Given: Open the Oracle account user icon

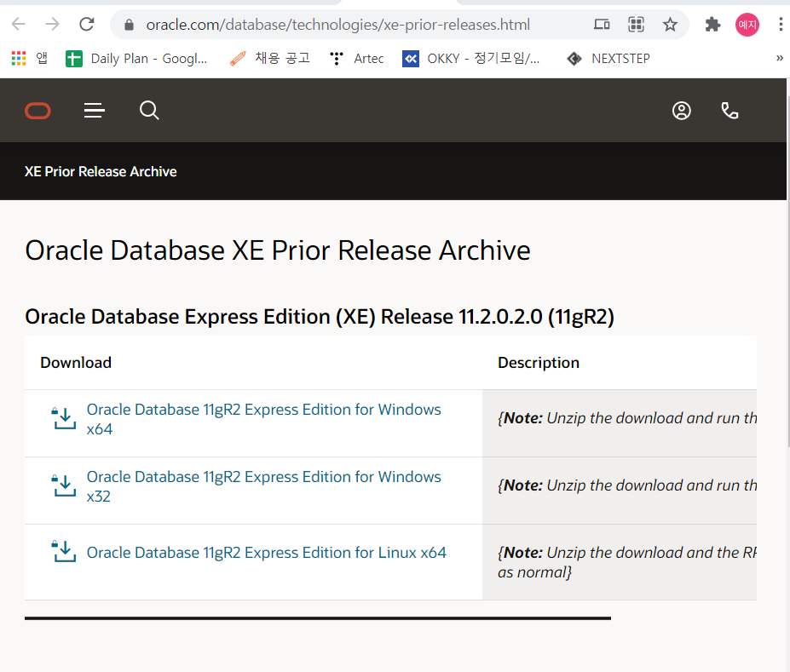Looking at the screenshot, I should click(682, 111).
